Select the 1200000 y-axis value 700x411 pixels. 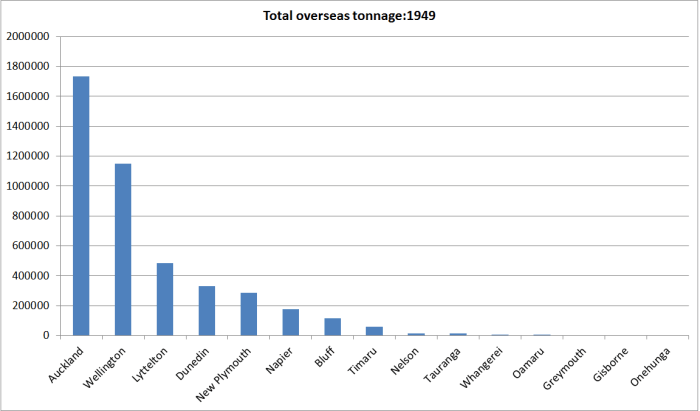tap(28, 156)
